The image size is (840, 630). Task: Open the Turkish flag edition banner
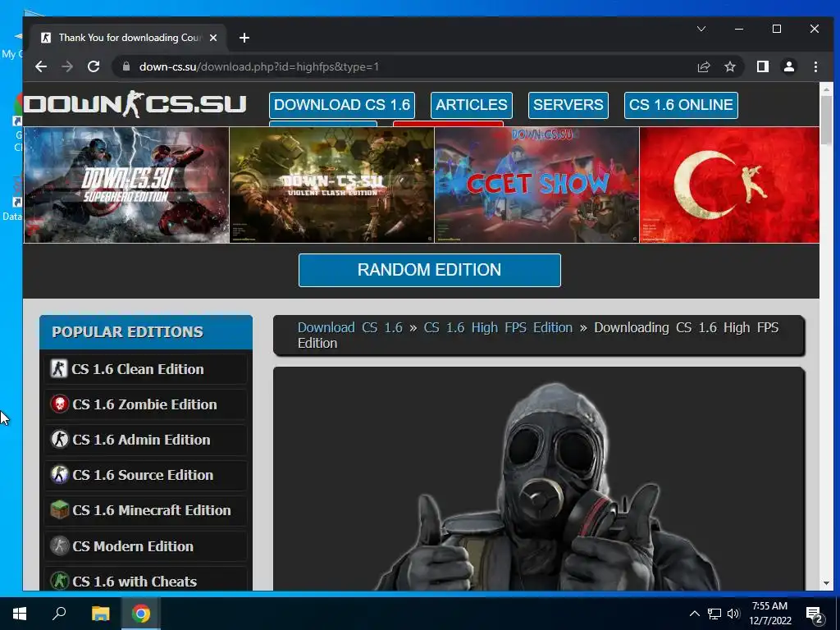(729, 185)
